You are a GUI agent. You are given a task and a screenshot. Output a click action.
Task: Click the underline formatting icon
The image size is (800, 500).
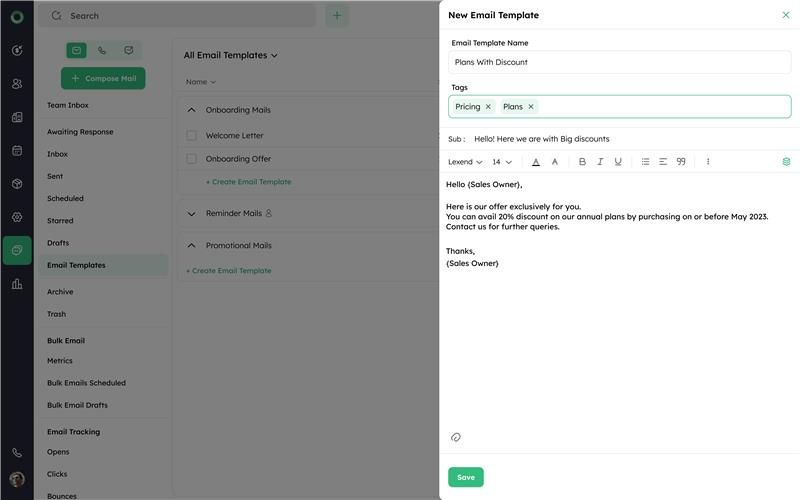click(618, 162)
